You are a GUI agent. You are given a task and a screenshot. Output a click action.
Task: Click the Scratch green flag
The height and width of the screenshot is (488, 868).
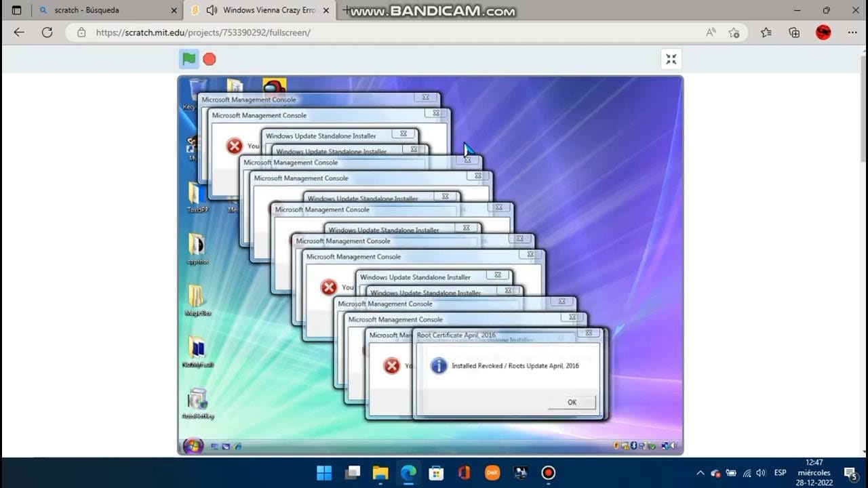[x=189, y=59]
